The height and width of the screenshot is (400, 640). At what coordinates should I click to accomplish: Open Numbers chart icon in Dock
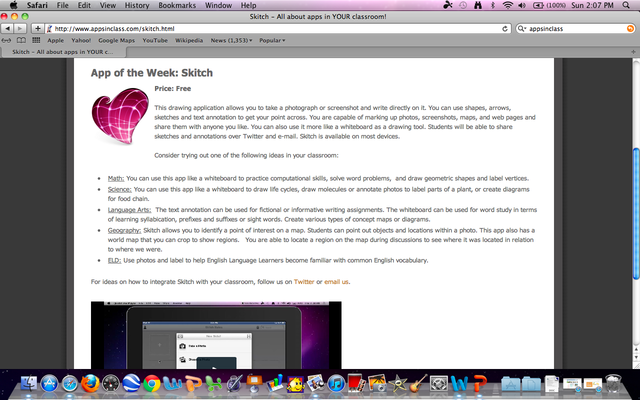[275, 384]
